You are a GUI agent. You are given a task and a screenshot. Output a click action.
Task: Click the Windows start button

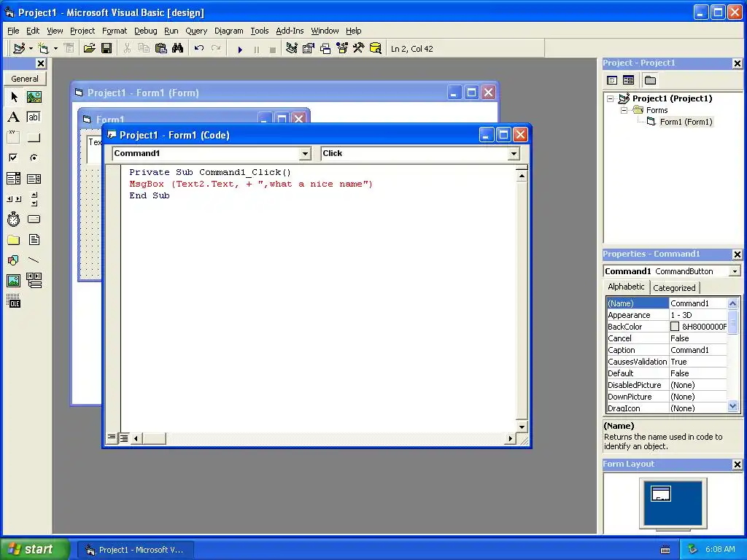(x=35, y=549)
